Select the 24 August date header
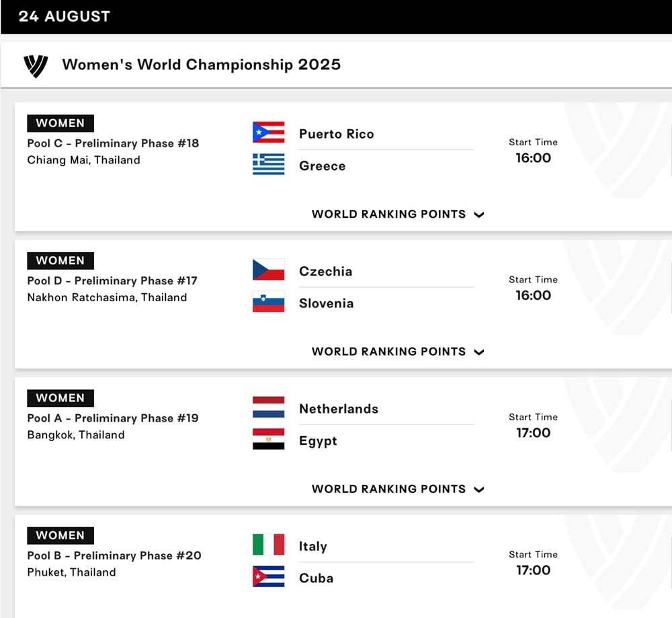 [x=65, y=16]
